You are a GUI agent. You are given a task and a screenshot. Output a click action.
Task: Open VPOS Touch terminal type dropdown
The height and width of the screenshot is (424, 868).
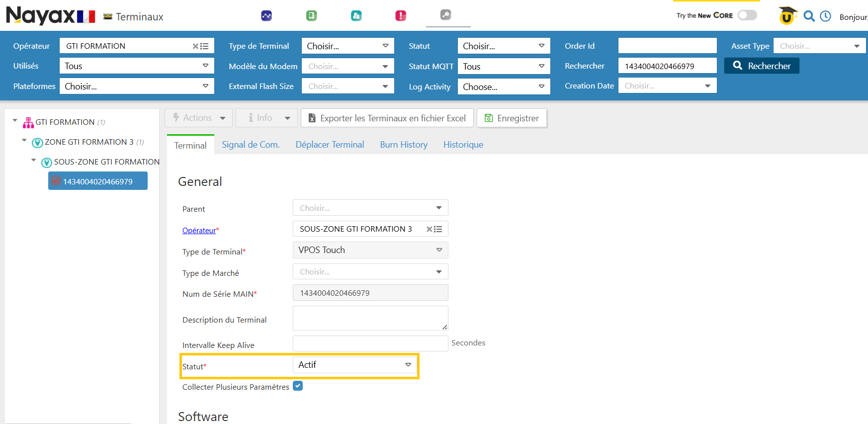pyautogui.click(x=370, y=250)
